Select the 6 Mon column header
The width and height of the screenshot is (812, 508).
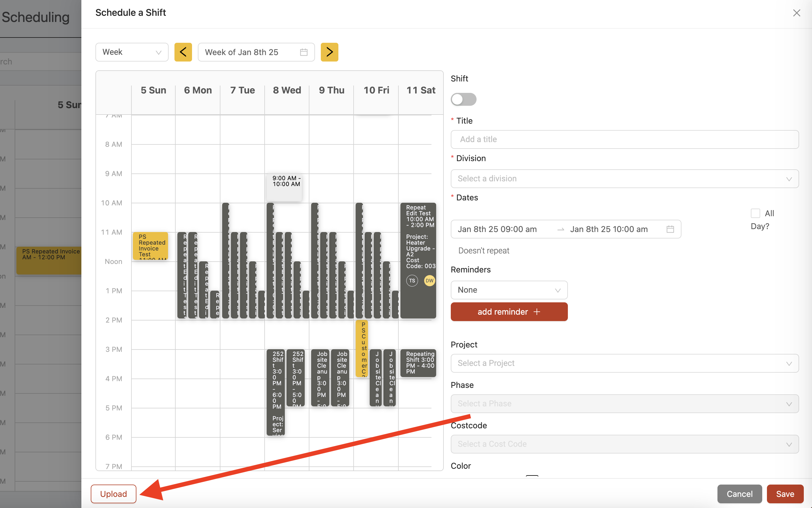coord(198,90)
